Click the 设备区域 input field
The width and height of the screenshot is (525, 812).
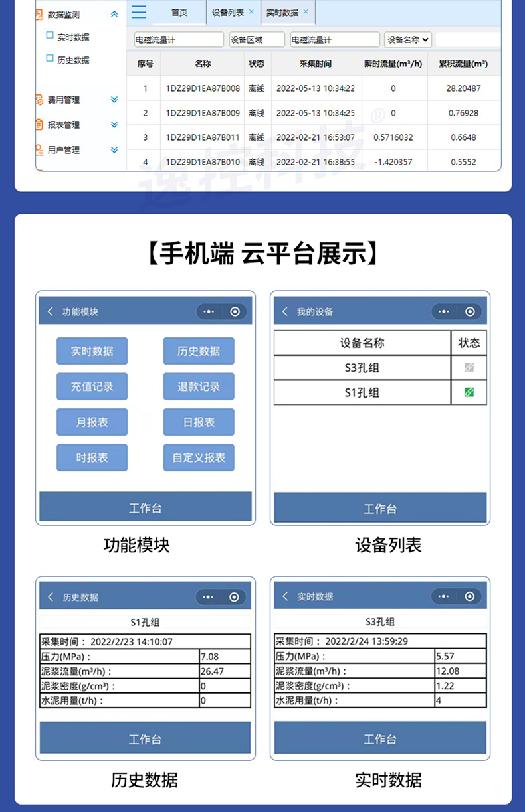click(x=257, y=40)
